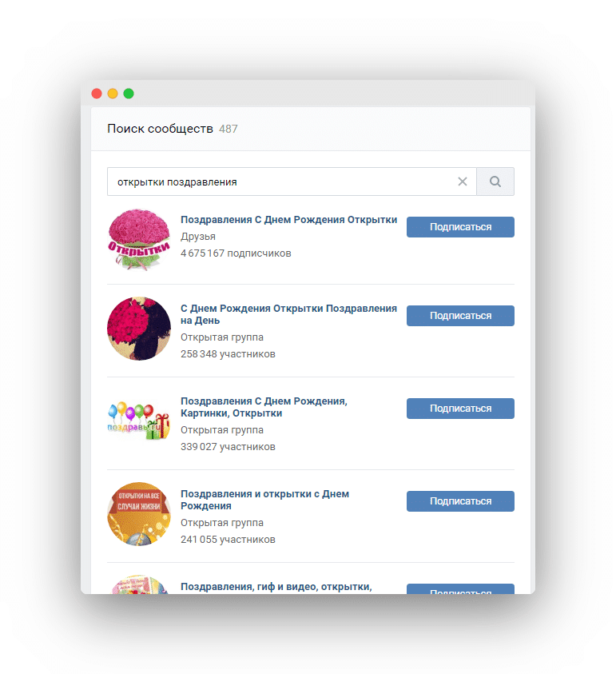Click the green maximize window button
616x674 pixels.
(x=129, y=94)
